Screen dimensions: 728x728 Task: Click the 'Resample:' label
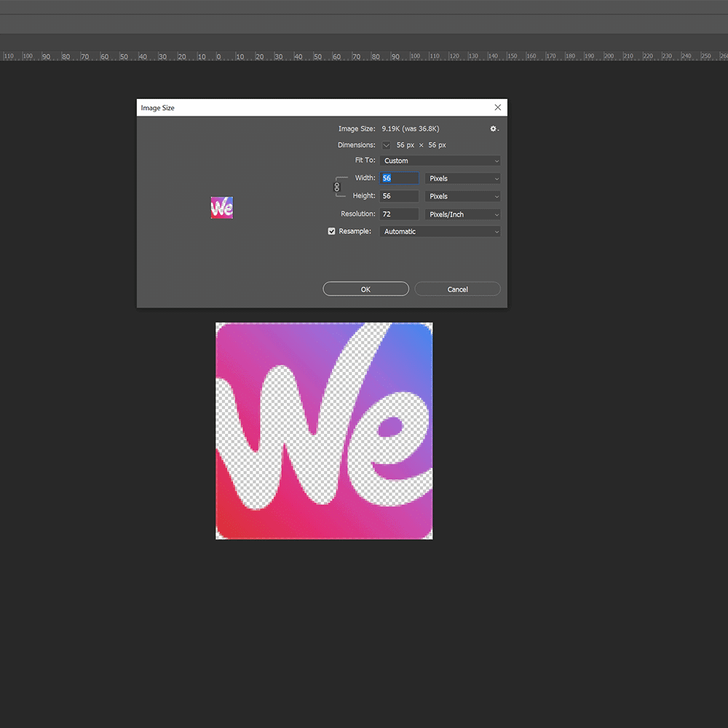pyautogui.click(x=355, y=232)
